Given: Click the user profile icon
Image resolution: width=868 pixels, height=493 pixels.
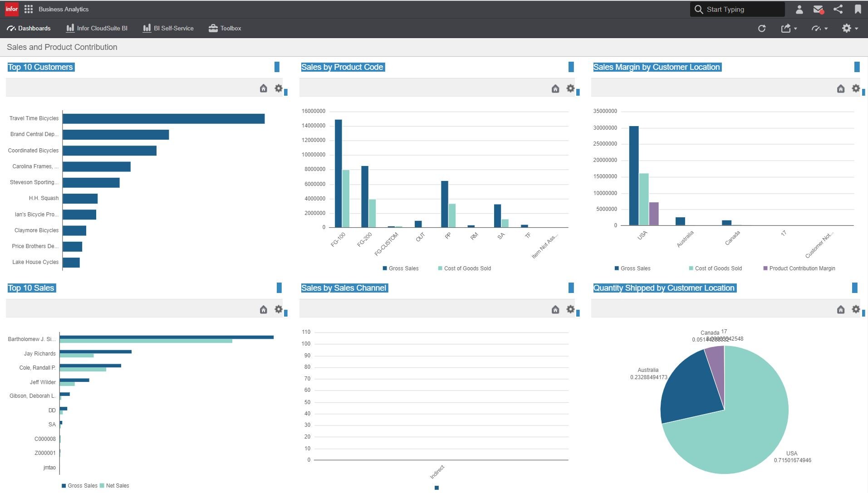Looking at the screenshot, I should click(x=799, y=9).
